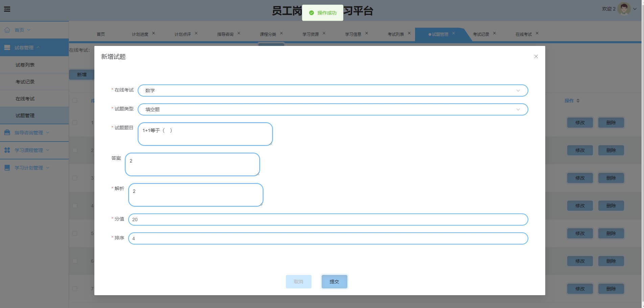Click the hamburger menu icon
The image size is (644, 308).
point(7,9)
